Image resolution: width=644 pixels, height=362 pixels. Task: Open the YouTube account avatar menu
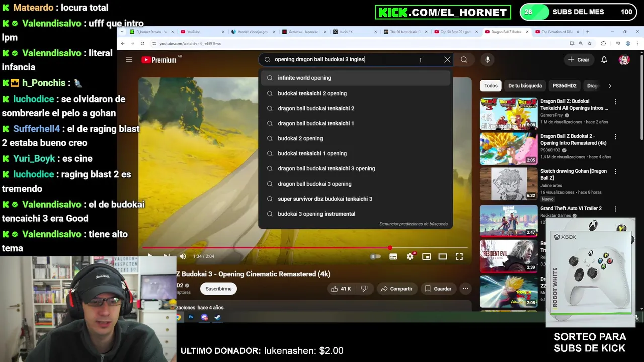(x=624, y=60)
